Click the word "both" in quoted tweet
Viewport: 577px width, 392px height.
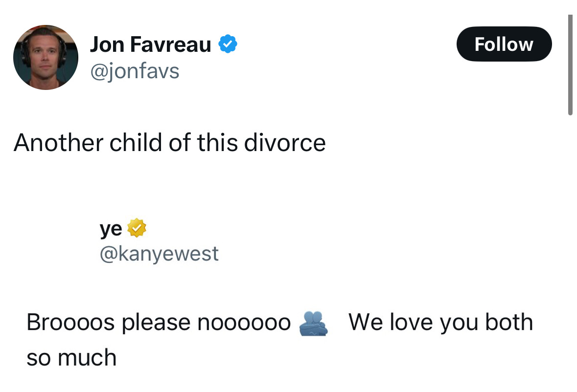point(509,322)
